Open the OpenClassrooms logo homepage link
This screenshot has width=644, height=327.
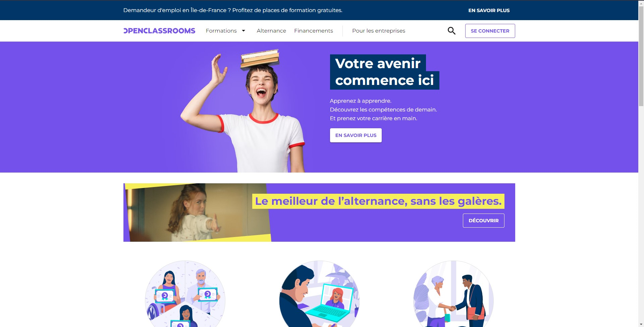click(x=159, y=31)
